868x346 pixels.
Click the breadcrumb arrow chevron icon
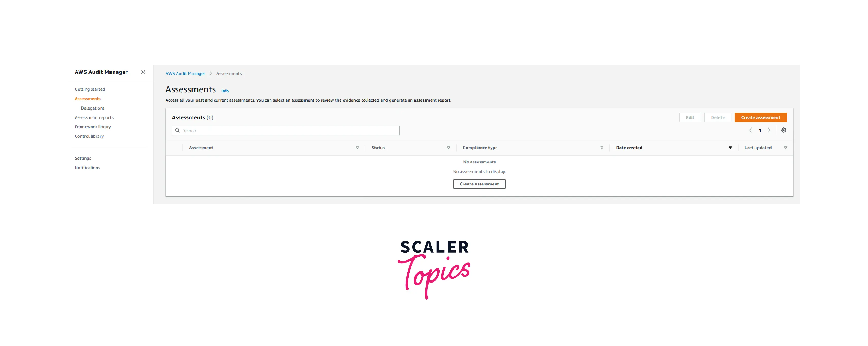[x=210, y=73]
